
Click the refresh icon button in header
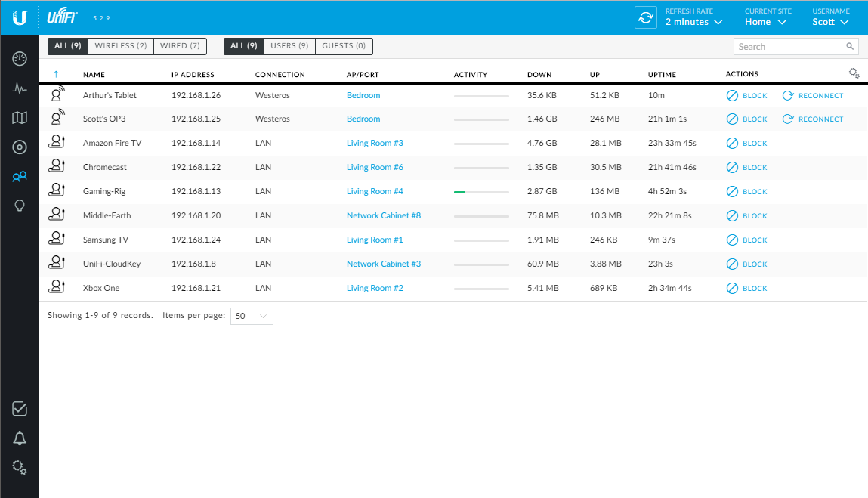coord(645,17)
